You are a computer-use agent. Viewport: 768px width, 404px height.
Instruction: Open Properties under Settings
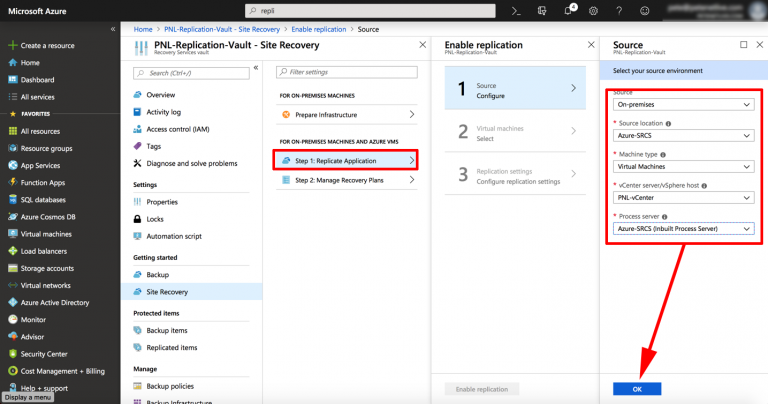click(x=162, y=202)
